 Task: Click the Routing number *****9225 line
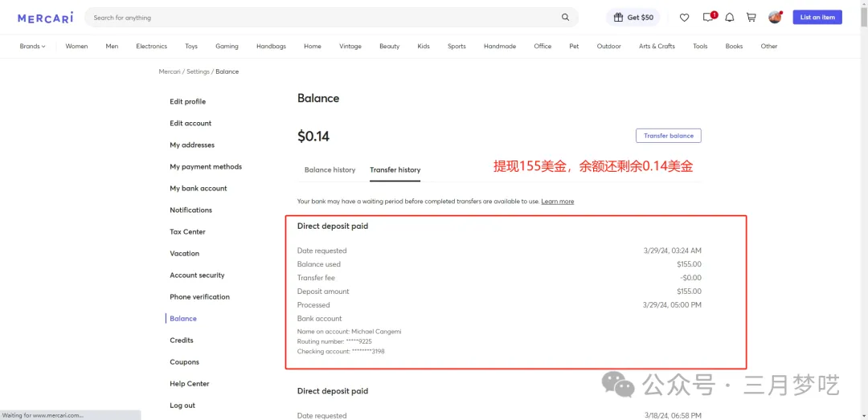tap(334, 341)
